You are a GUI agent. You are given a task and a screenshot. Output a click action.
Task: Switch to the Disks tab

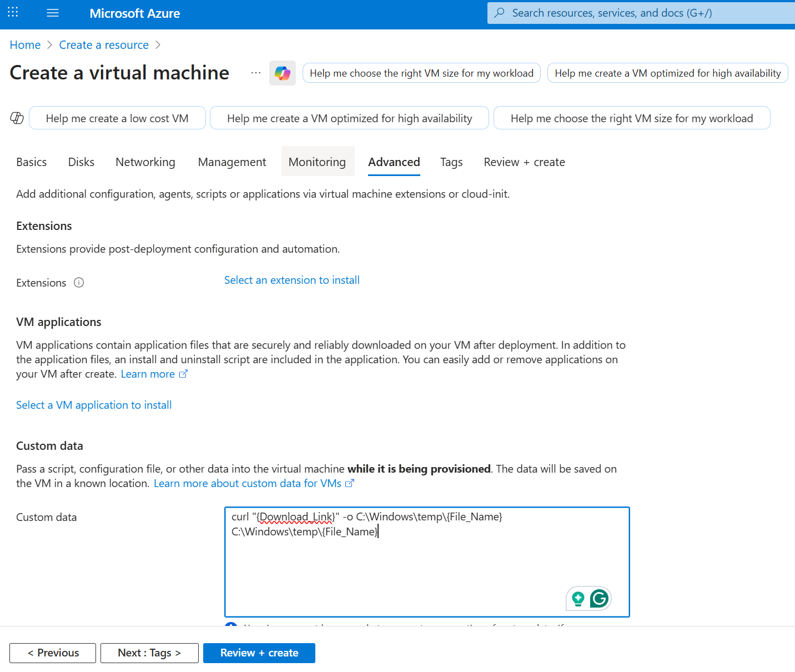pos(81,162)
